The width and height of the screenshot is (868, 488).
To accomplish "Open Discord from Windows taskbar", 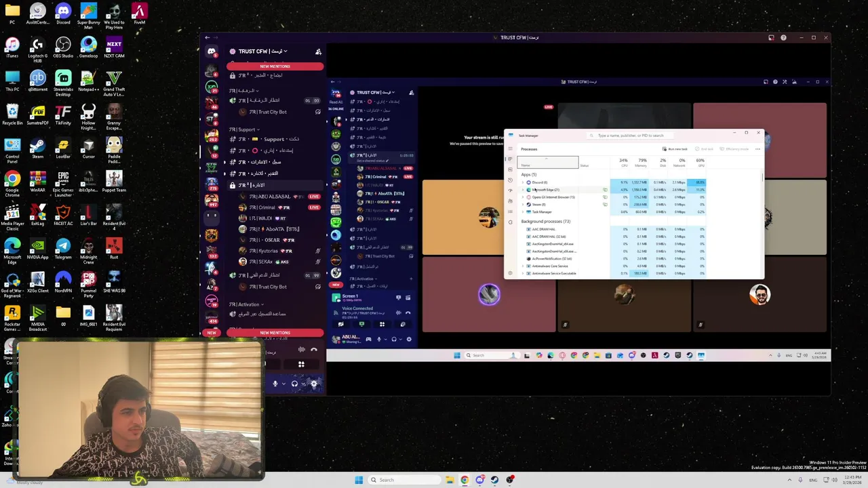I will point(480,480).
